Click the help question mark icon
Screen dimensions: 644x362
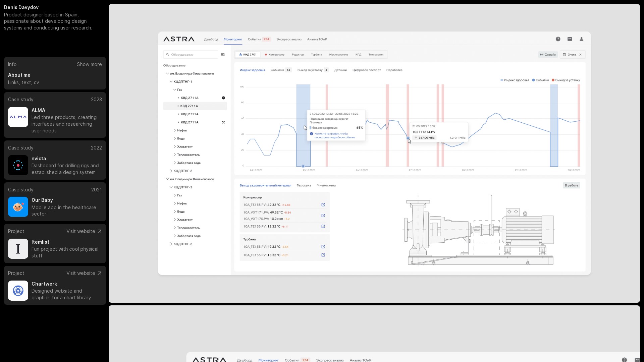[558, 39]
